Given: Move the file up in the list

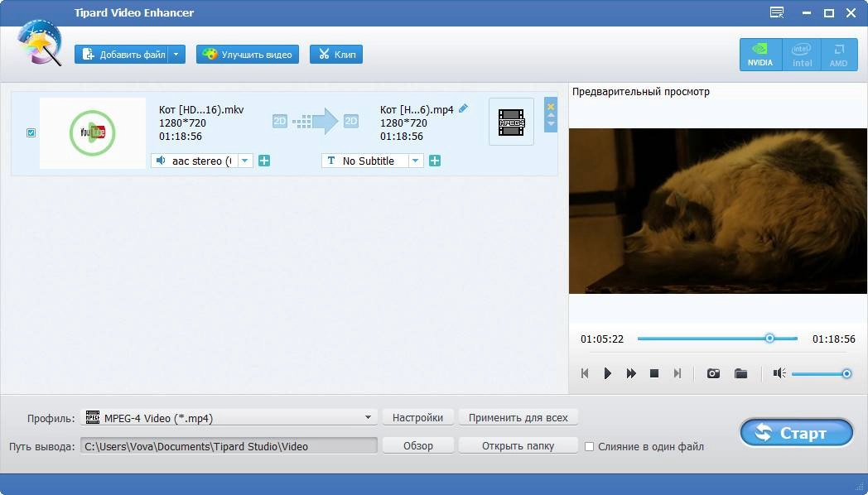Looking at the screenshot, I should click(x=551, y=116).
